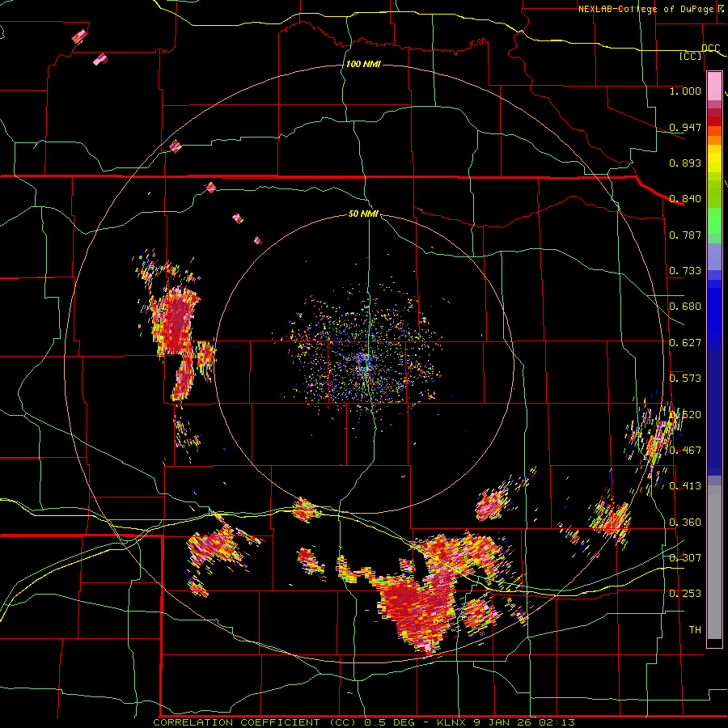
Task: Click the bright green segment of the color bar
Action: 714,221
